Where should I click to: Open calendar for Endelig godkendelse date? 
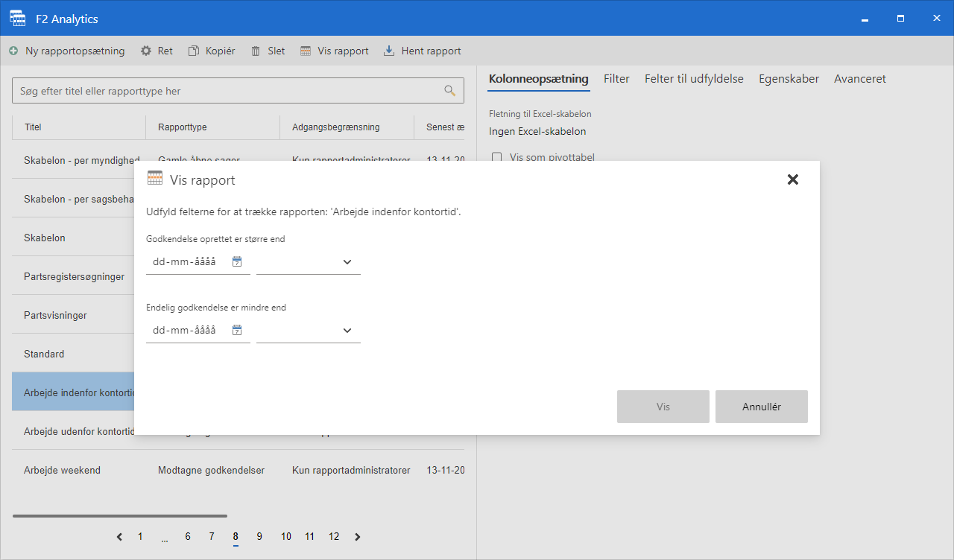pos(237,331)
